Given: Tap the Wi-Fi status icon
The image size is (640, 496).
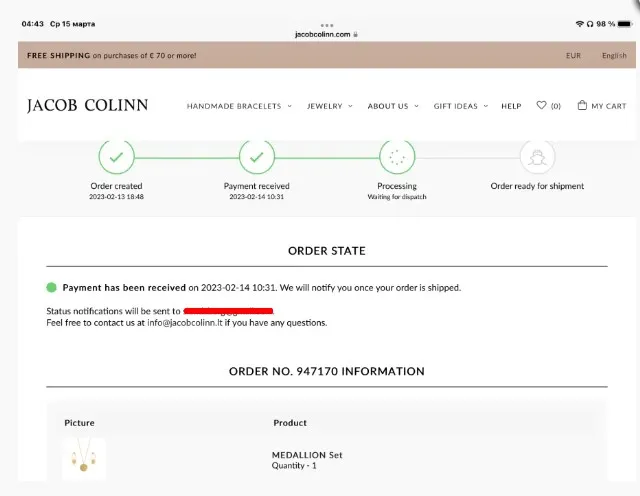Looking at the screenshot, I should 580,24.
